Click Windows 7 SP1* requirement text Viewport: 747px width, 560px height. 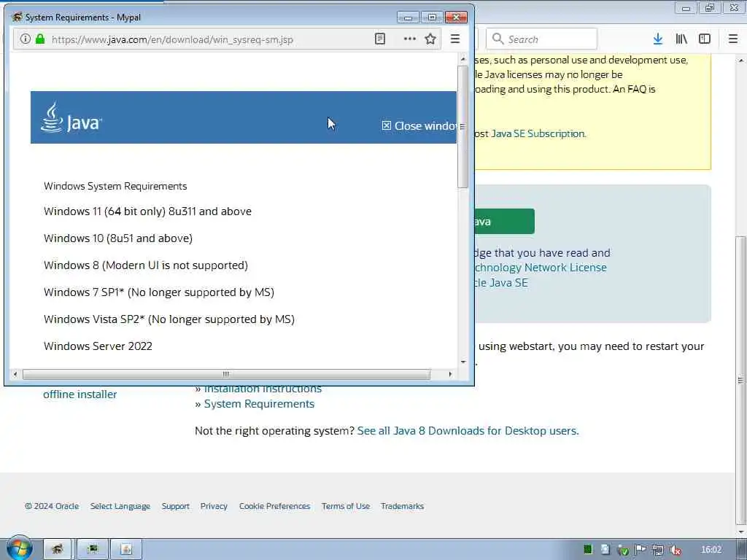[x=158, y=292]
